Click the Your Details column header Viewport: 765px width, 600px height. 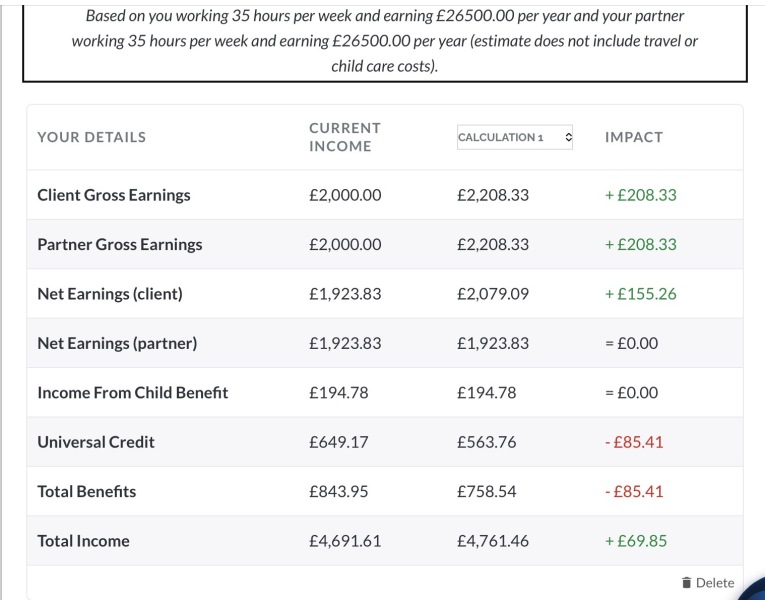coord(92,137)
